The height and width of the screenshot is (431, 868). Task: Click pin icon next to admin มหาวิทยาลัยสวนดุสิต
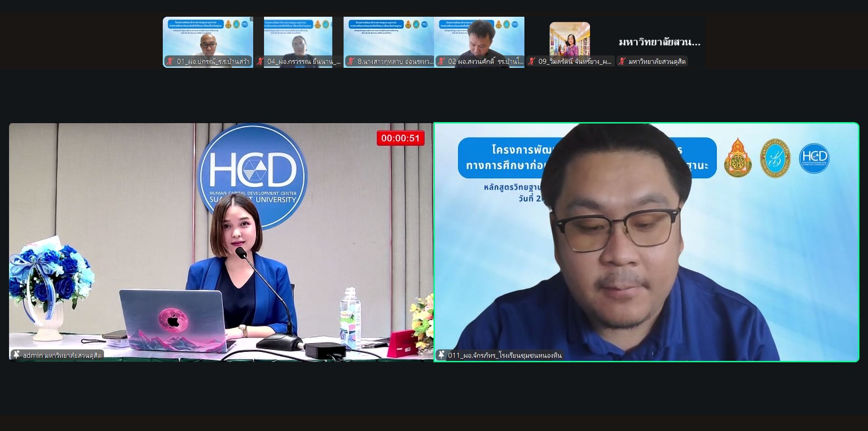tap(16, 355)
